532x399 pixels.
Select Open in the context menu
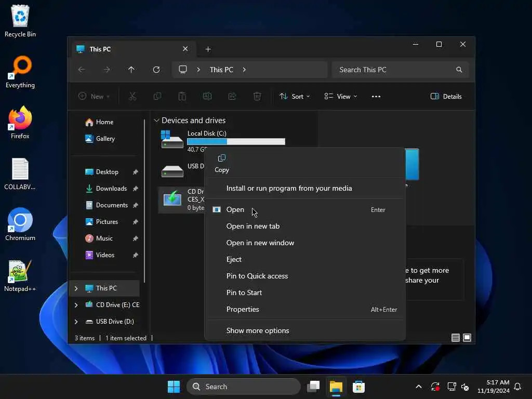[304, 210]
